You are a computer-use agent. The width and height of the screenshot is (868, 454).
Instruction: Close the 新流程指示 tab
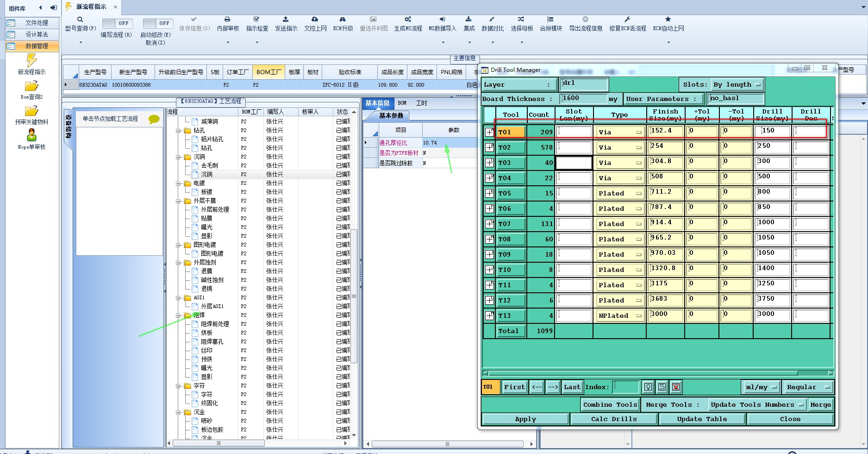click(x=115, y=7)
